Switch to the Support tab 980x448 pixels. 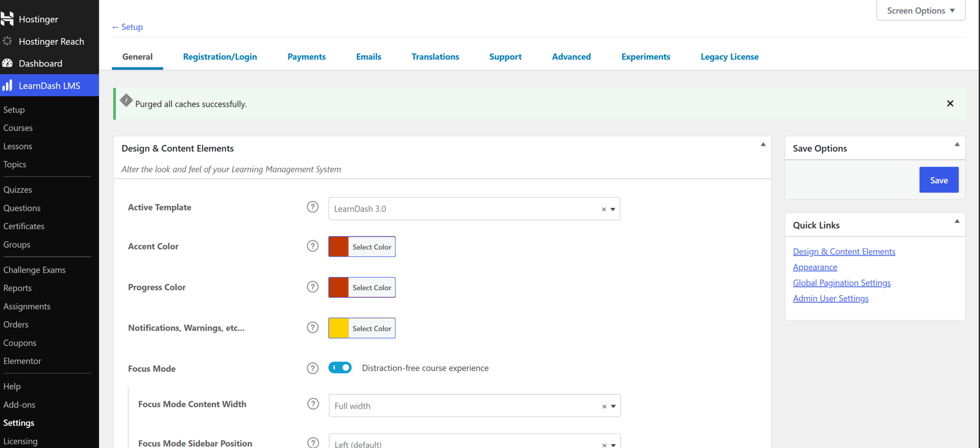pyautogui.click(x=505, y=56)
